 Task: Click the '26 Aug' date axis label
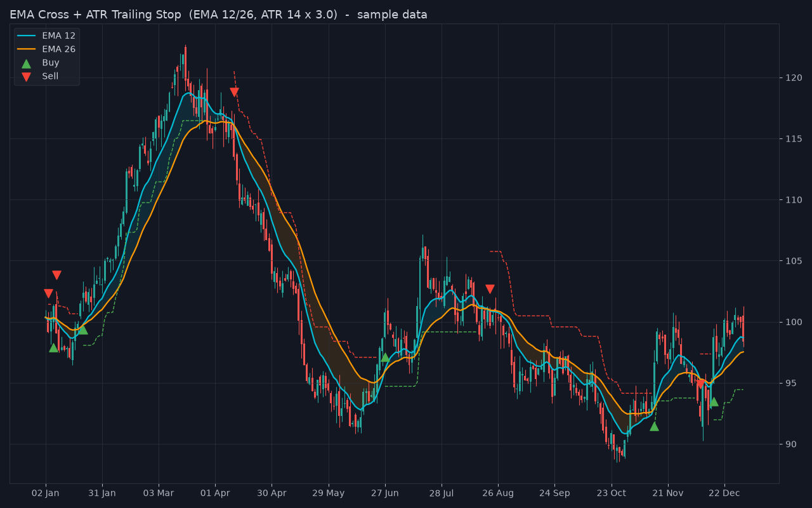[498, 493]
